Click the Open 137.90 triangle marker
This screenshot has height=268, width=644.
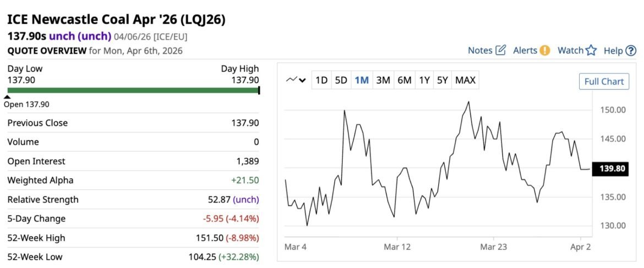point(7,97)
